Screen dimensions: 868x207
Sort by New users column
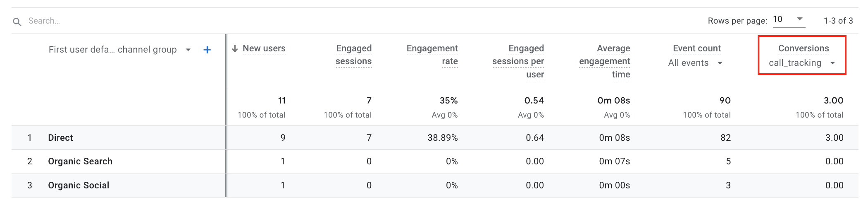pos(264,48)
